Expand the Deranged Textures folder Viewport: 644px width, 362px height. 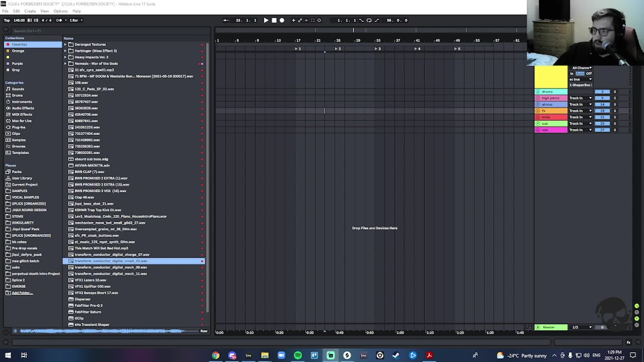click(65, 45)
